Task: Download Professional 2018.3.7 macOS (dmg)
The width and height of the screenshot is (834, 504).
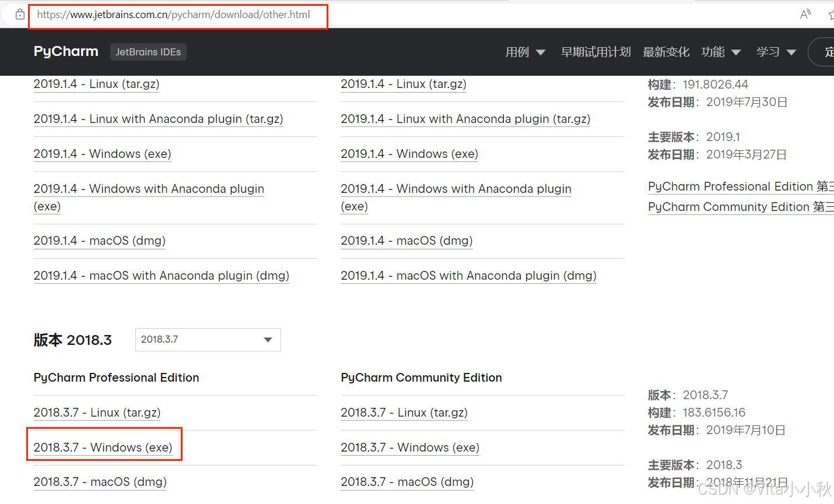Action: click(100, 482)
